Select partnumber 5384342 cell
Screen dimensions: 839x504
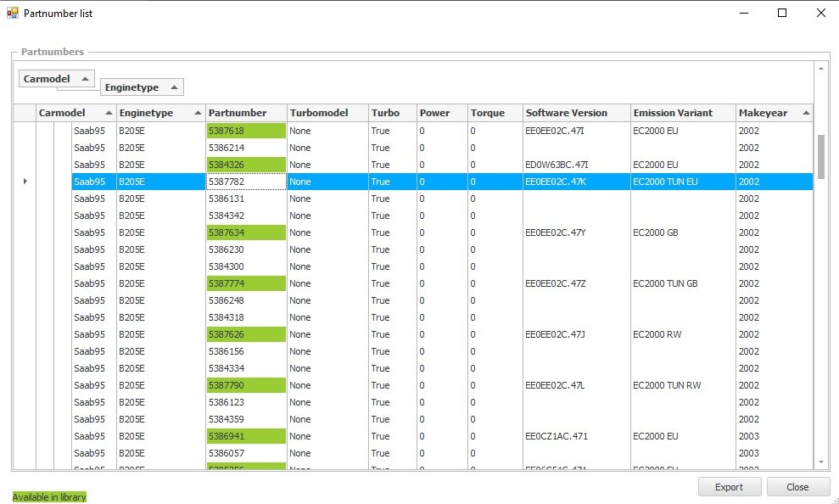246,216
